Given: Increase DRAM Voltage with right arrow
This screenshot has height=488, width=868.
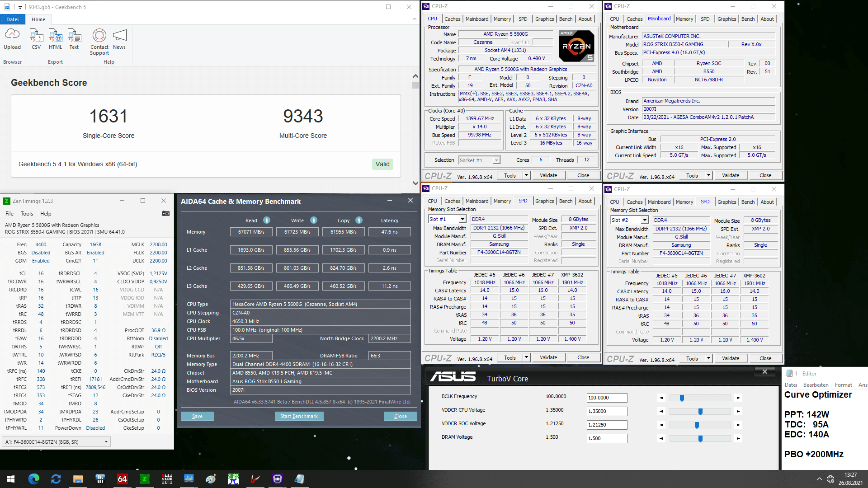Looking at the screenshot, I should click(x=738, y=438).
